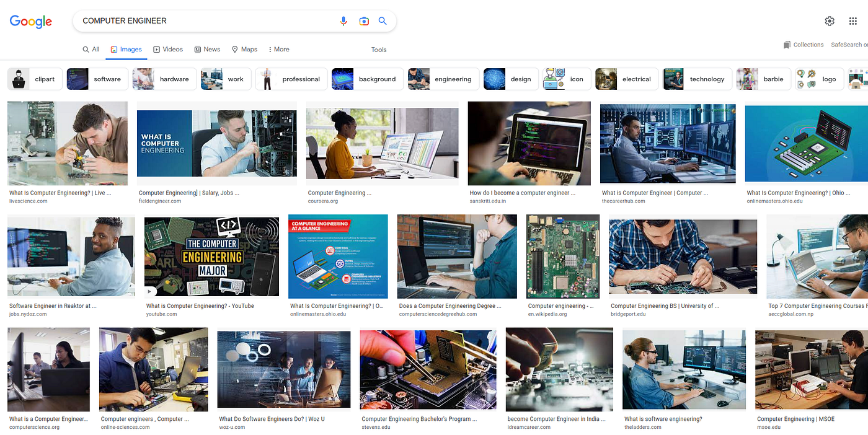Filter by technology chip
This screenshot has width=868, height=435.
coord(697,79)
